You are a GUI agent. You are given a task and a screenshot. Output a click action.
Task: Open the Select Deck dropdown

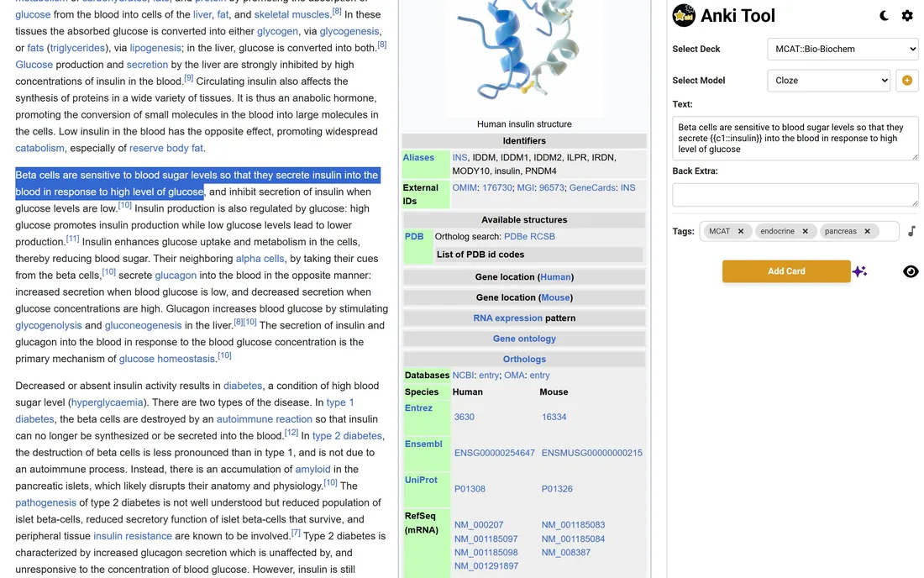[x=843, y=49]
